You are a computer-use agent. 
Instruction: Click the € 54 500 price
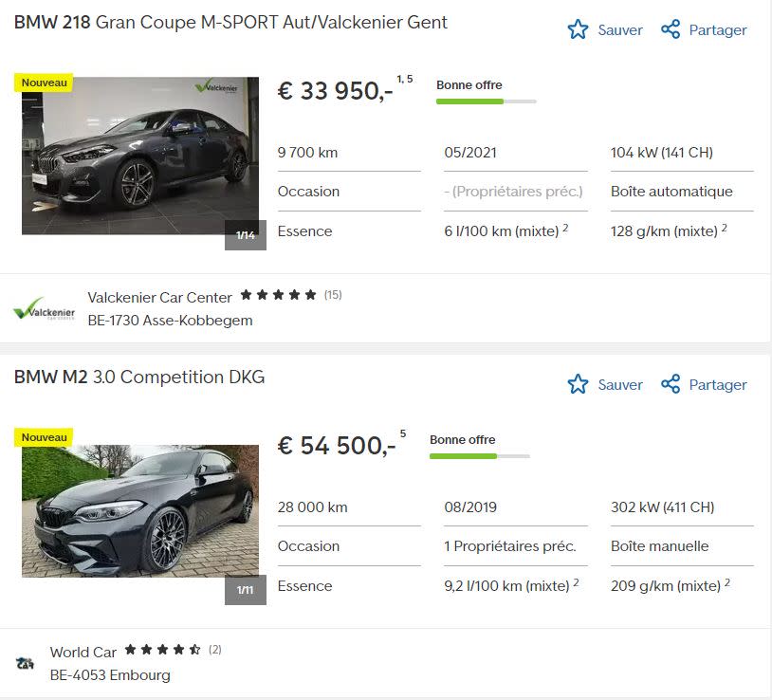(337, 445)
